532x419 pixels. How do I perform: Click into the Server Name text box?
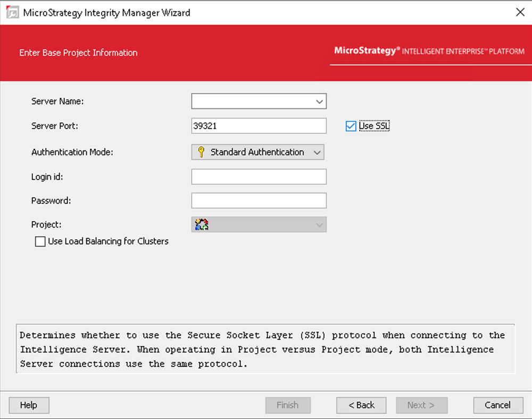point(252,101)
